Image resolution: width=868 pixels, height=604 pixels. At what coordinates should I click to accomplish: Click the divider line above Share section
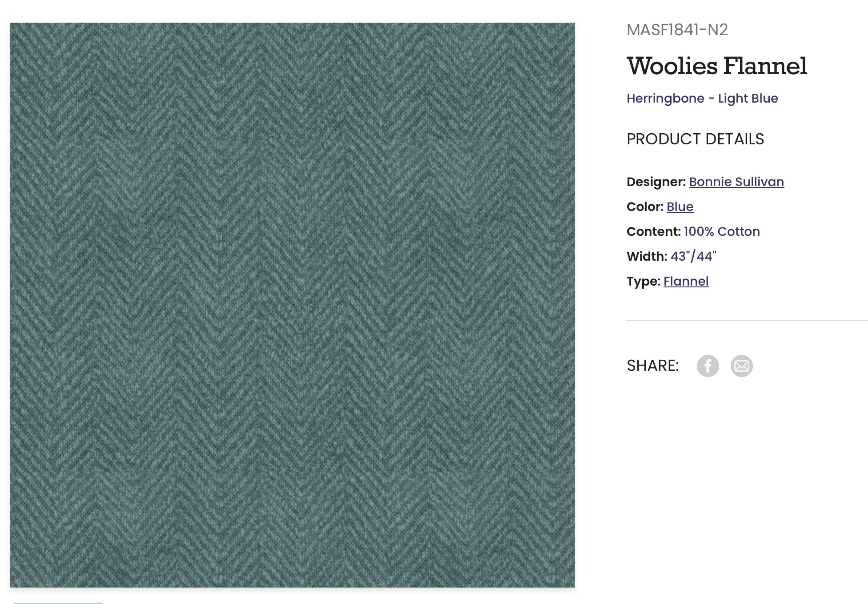coord(747,320)
